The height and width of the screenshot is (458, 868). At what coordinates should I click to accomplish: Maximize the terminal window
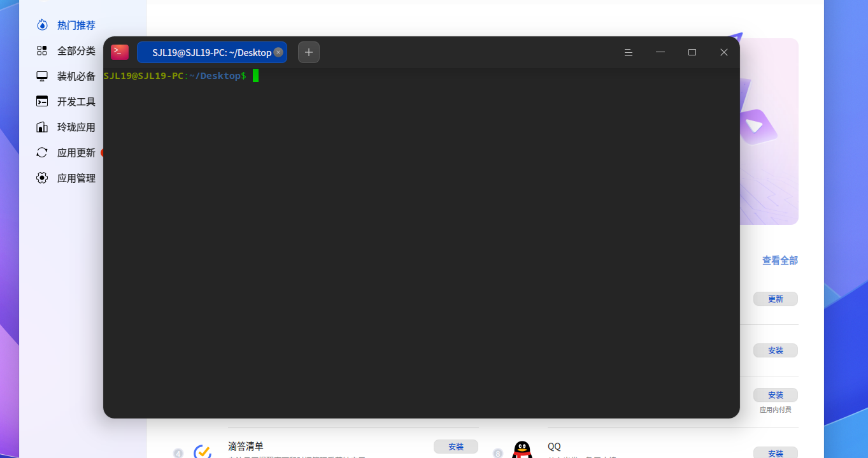click(x=692, y=52)
